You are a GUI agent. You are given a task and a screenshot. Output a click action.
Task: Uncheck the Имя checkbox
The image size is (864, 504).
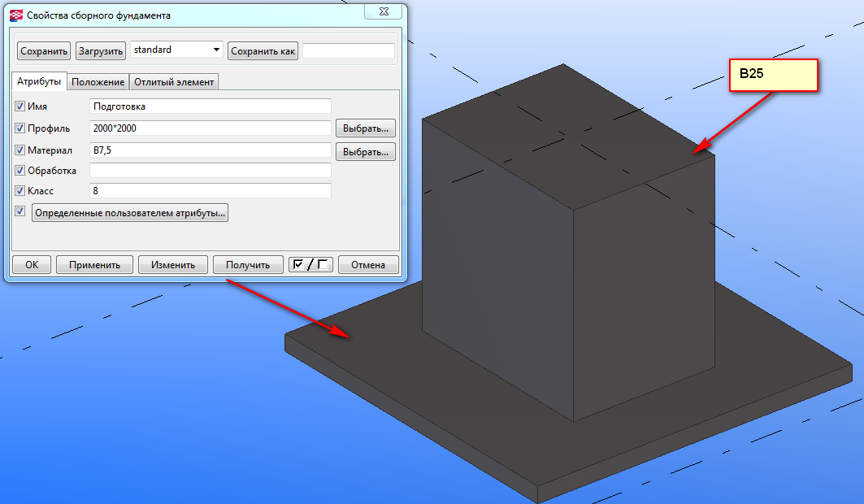coord(20,106)
